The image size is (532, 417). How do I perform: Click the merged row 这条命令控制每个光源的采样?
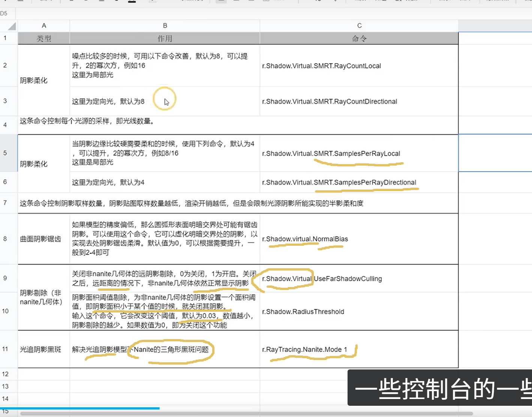pos(238,125)
